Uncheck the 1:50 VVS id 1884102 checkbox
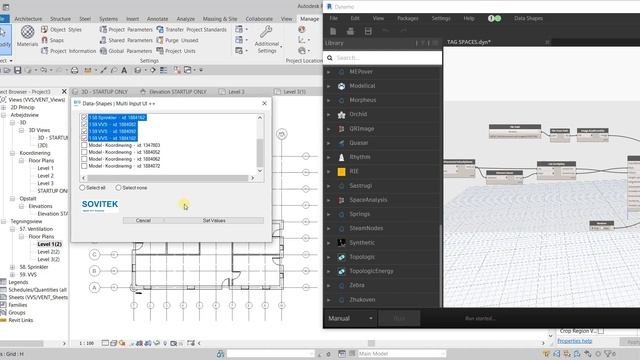Screen dimensions: 640x360 tap(84, 138)
